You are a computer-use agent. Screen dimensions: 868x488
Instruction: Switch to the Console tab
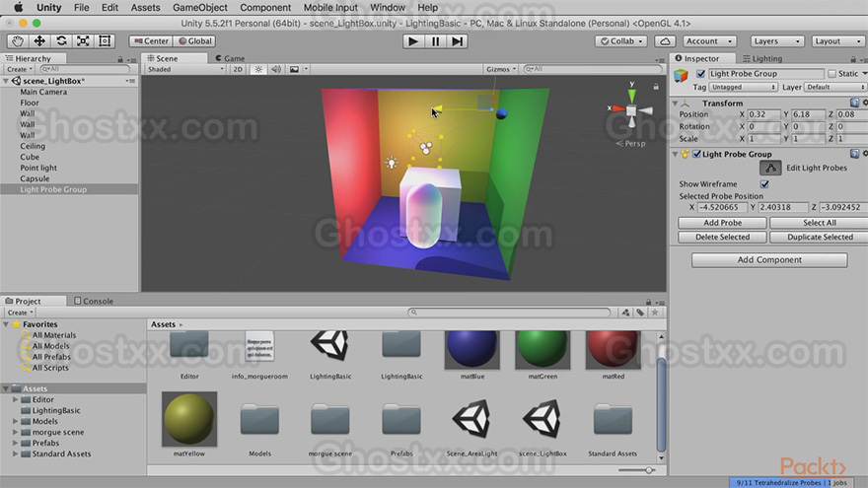coord(94,301)
